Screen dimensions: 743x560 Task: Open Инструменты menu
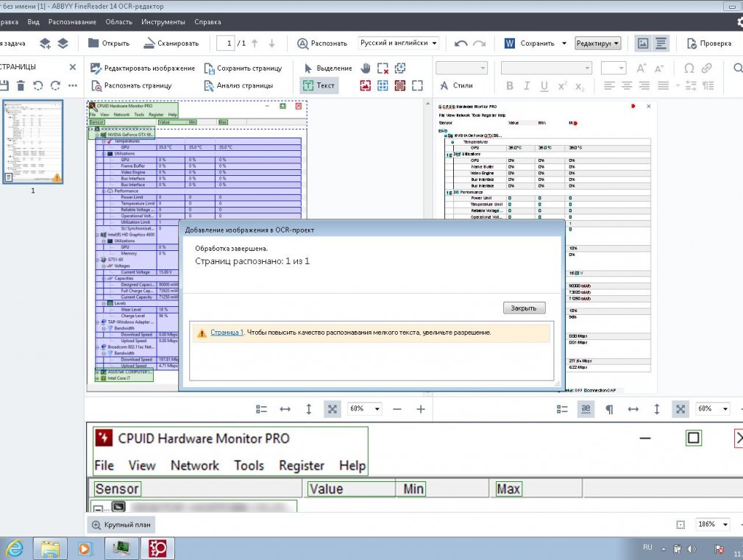[x=163, y=22]
